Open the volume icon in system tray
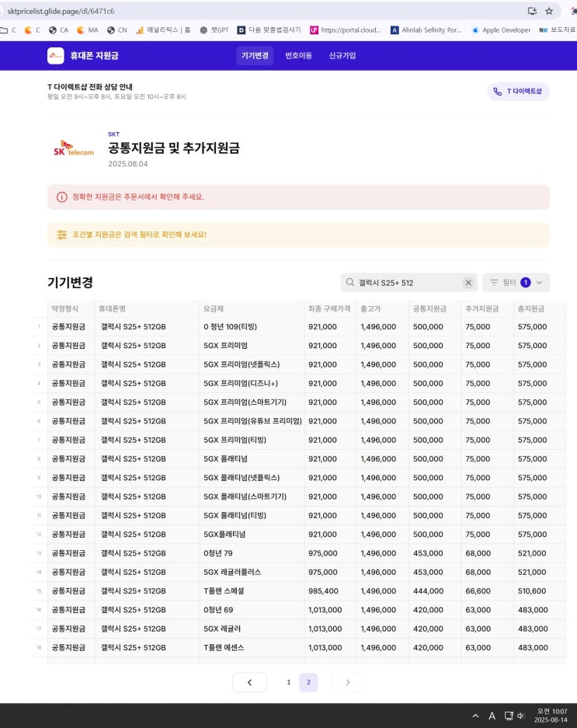577x728 pixels. (x=521, y=716)
